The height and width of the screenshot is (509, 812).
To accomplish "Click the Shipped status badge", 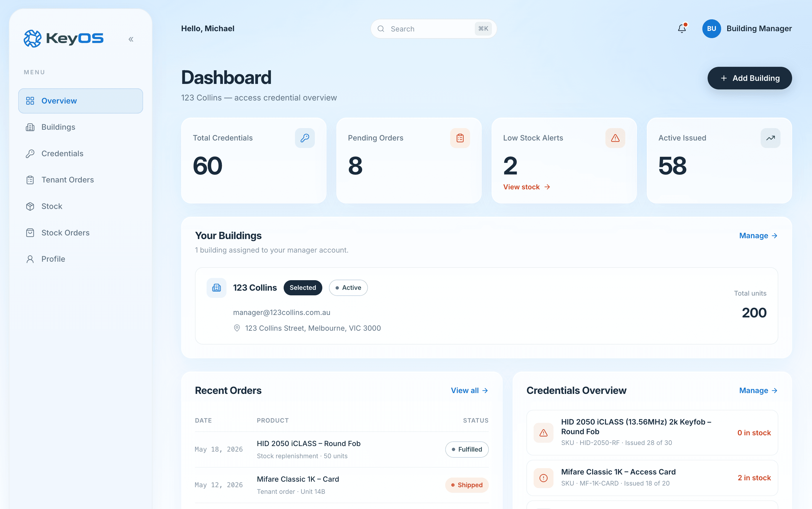I will click(467, 485).
